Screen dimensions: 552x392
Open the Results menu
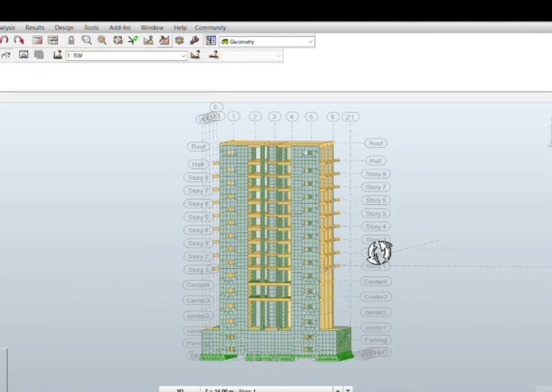[x=35, y=28]
